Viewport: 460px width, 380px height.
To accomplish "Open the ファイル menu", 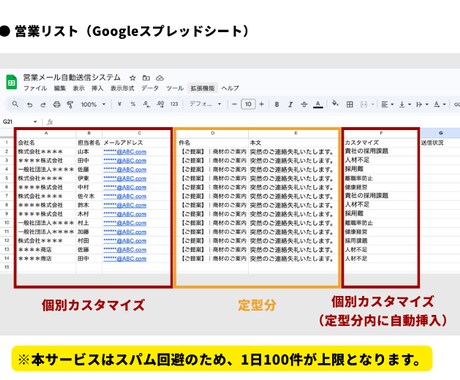I will coord(35,88).
